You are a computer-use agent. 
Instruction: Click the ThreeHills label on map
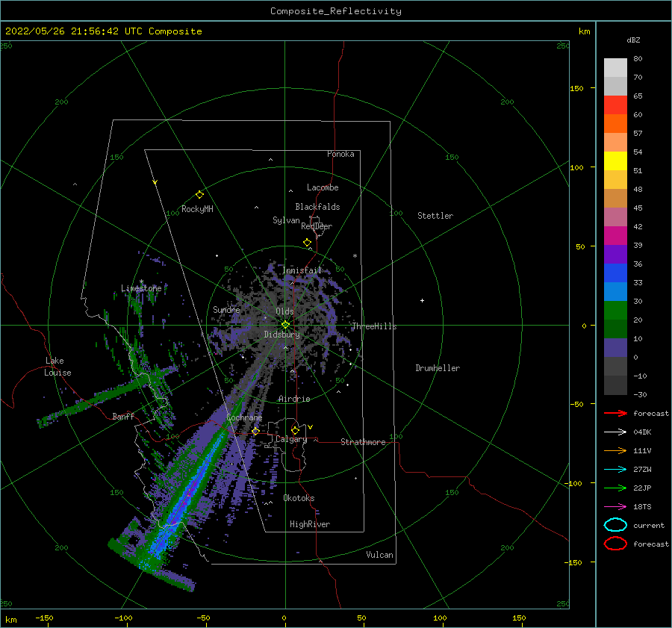tap(374, 326)
